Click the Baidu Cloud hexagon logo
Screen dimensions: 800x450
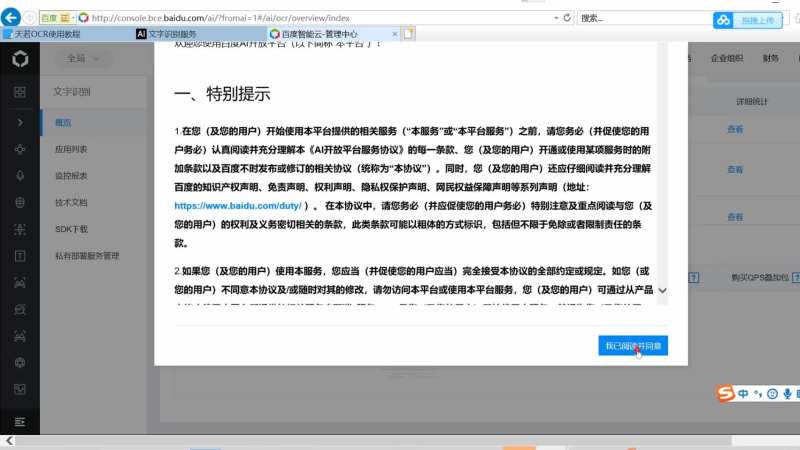tap(20, 59)
